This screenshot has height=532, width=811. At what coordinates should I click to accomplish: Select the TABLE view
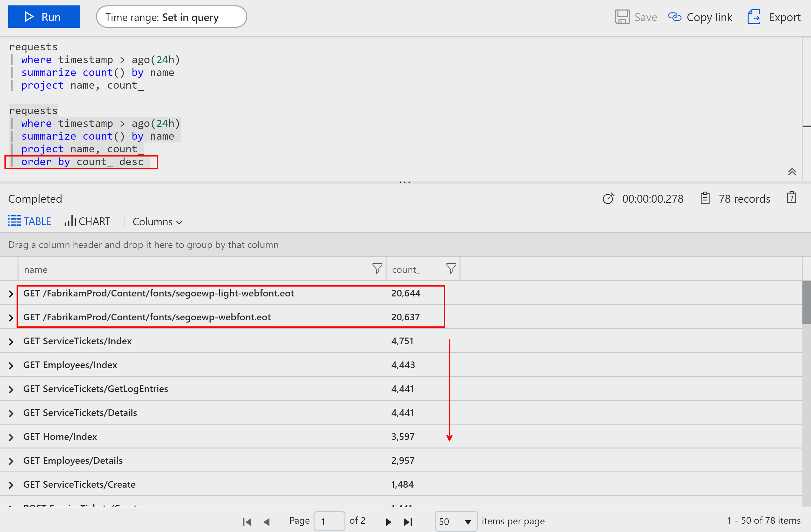(x=29, y=221)
